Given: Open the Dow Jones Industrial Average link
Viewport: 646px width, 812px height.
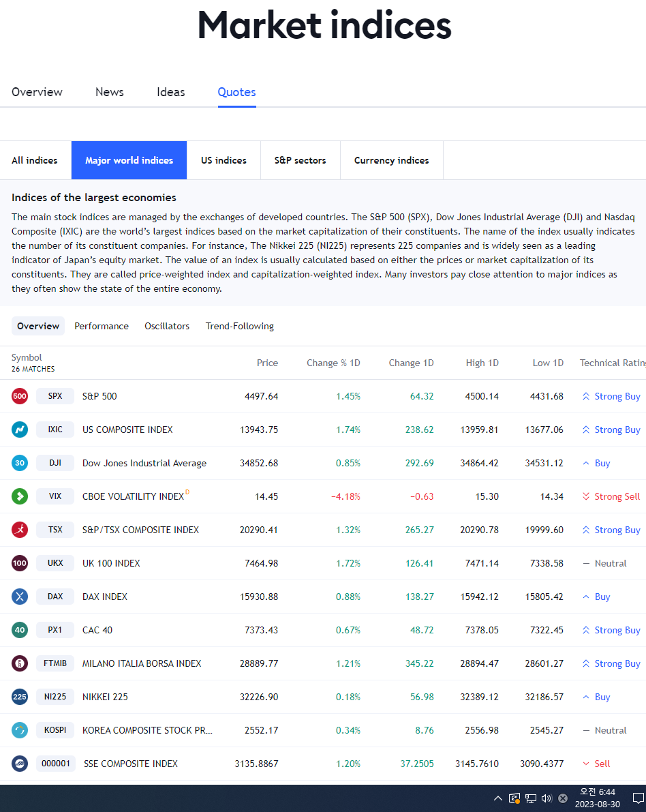Looking at the screenshot, I should click(x=144, y=463).
